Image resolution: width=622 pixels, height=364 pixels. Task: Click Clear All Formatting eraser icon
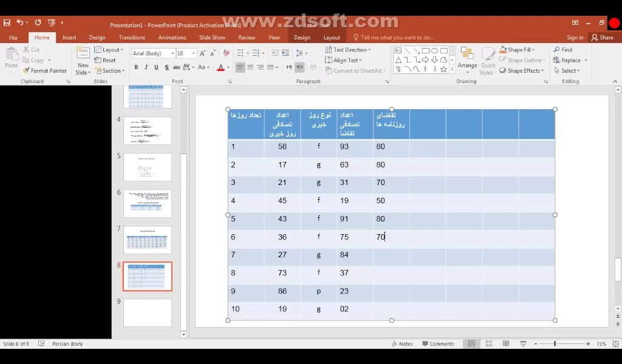click(x=227, y=53)
